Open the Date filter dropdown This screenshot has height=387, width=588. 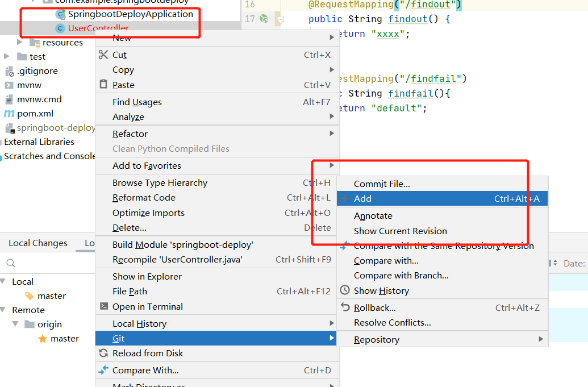574,263
